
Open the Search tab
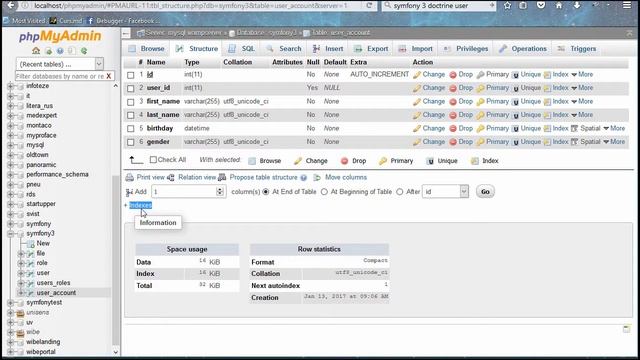click(284, 49)
